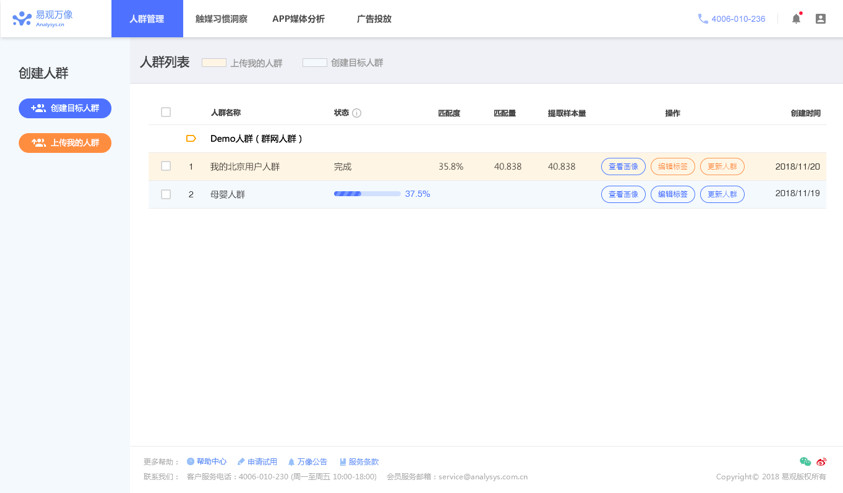Click the 37.5% progress percentage
The image size is (843, 493).
pos(417,194)
